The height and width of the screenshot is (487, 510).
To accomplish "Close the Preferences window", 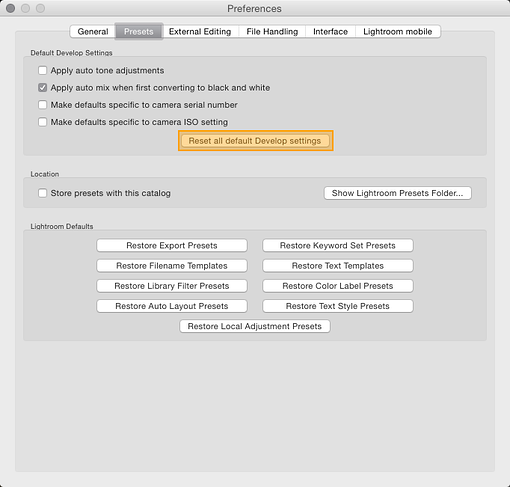I will [11, 8].
